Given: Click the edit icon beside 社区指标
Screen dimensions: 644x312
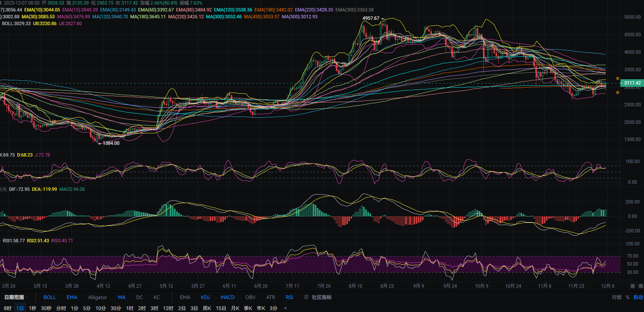Looking at the screenshot, I should click(x=306, y=297).
